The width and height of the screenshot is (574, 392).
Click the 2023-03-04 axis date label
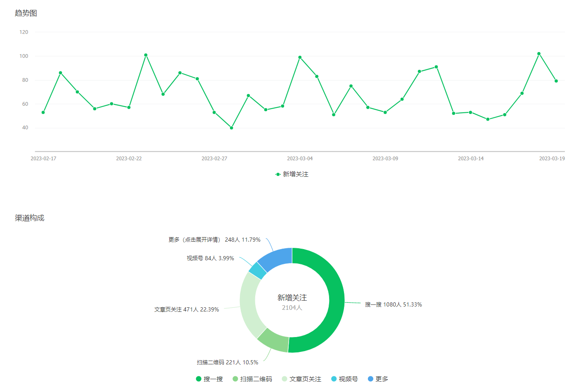[x=300, y=159]
